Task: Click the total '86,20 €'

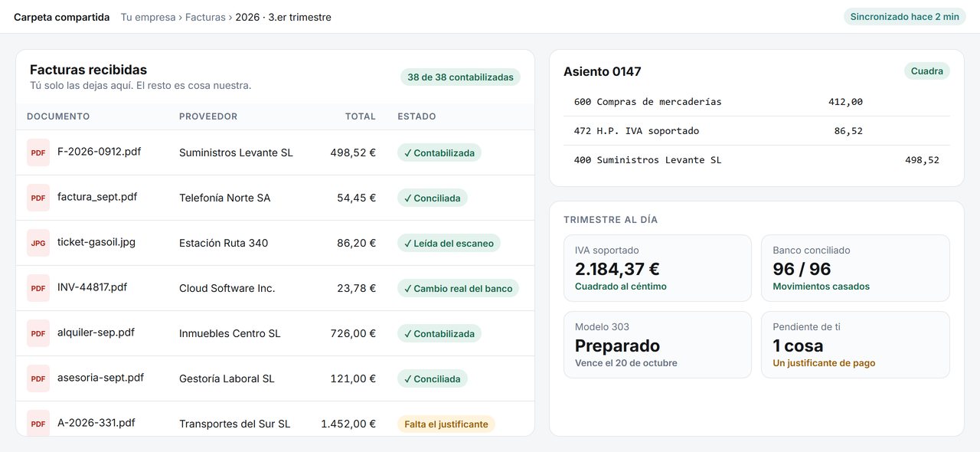Action: click(357, 243)
